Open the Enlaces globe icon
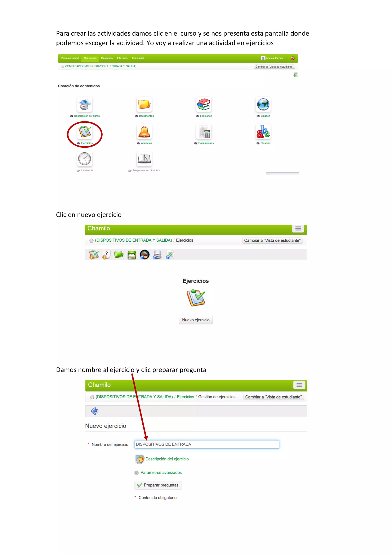 263,104
